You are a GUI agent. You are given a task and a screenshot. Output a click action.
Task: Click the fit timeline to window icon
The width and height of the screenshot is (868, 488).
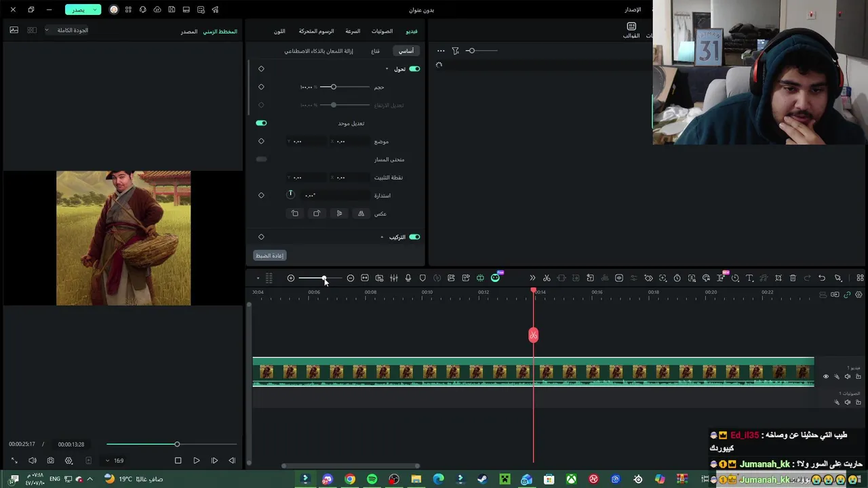(x=365, y=278)
